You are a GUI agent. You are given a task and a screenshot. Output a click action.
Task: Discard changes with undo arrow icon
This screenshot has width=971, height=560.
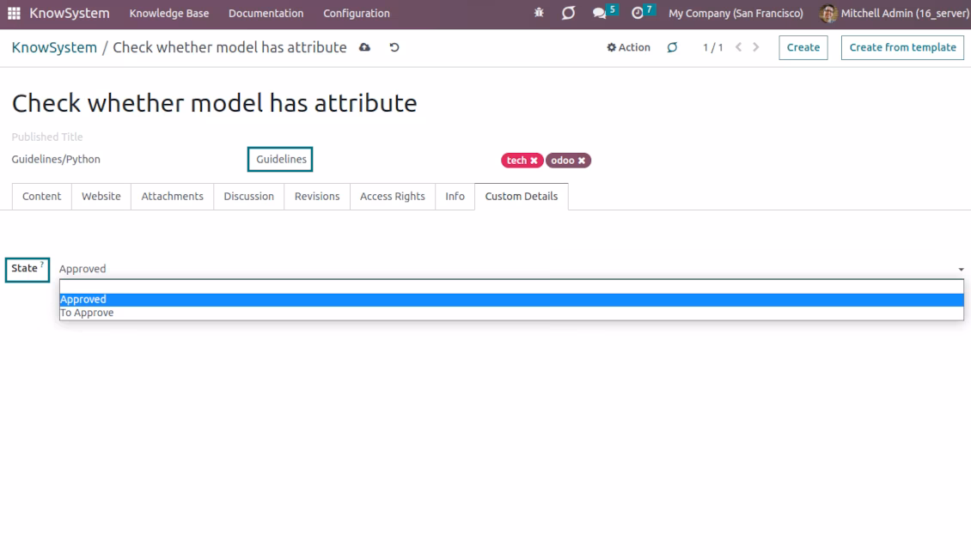coord(394,47)
